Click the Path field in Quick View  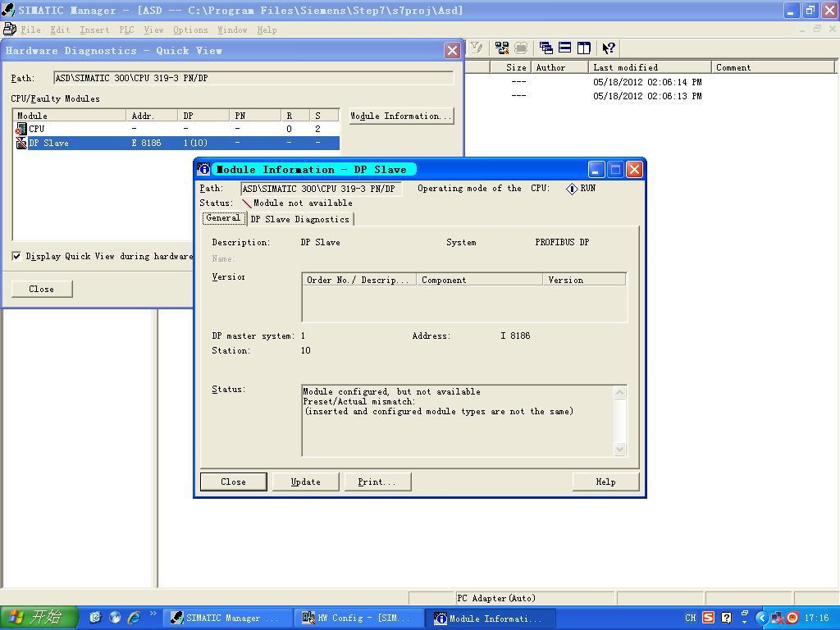(x=254, y=78)
